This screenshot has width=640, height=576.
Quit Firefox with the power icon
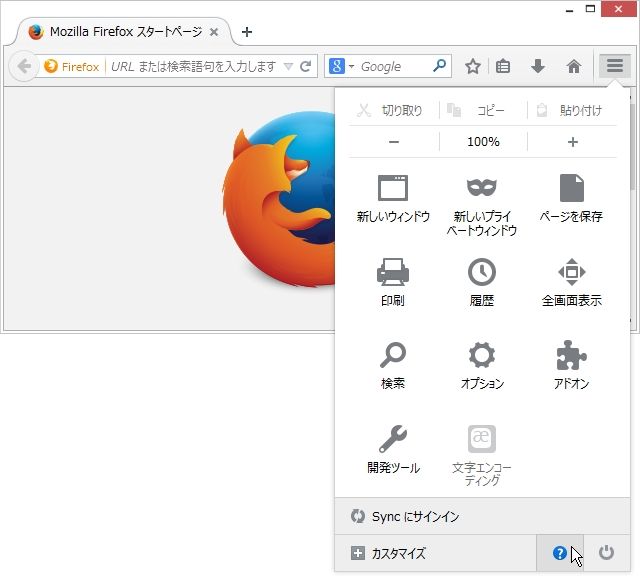click(x=607, y=553)
